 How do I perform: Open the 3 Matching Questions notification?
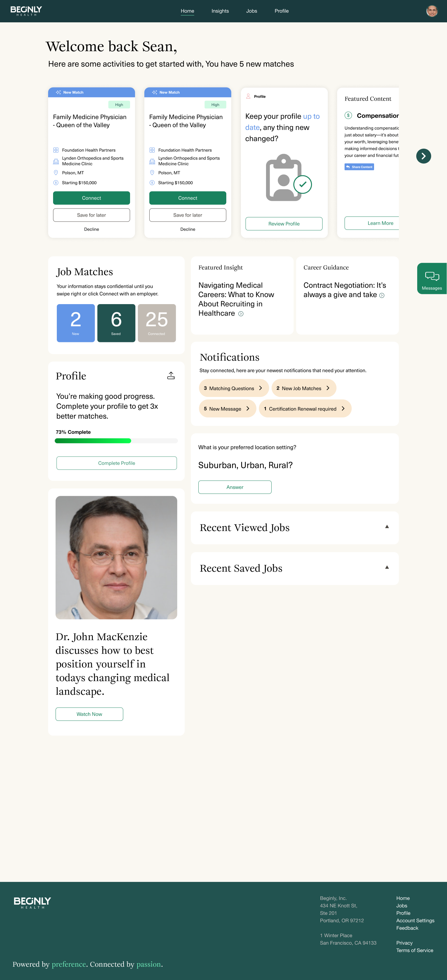tap(233, 388)
